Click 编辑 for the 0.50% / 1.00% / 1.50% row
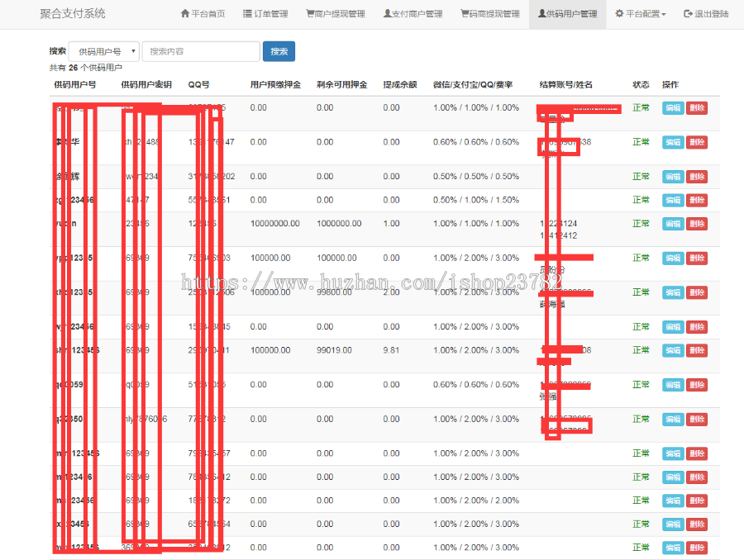Viewport: 744px width, 560px height. pyautogui.click(x=673, y=200)
